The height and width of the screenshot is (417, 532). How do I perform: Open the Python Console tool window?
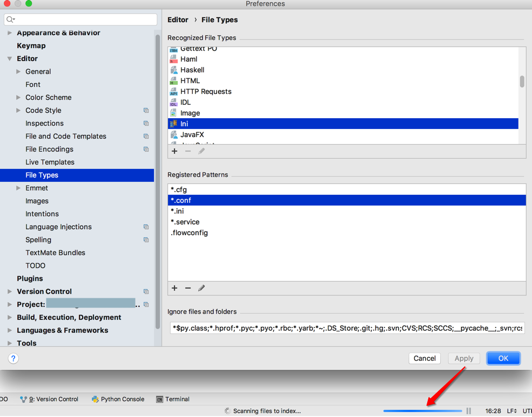[x=118, y=399]
